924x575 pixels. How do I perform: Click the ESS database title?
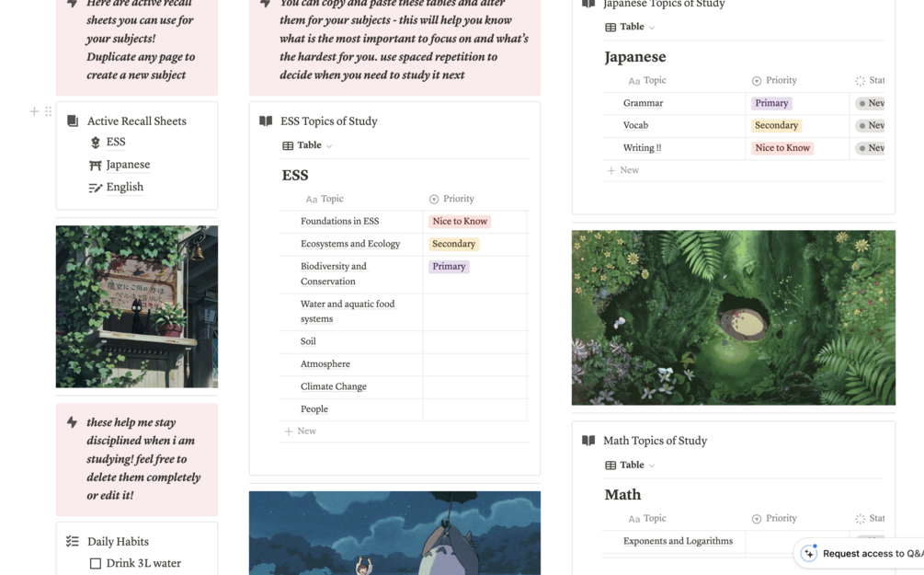[295, 176]
